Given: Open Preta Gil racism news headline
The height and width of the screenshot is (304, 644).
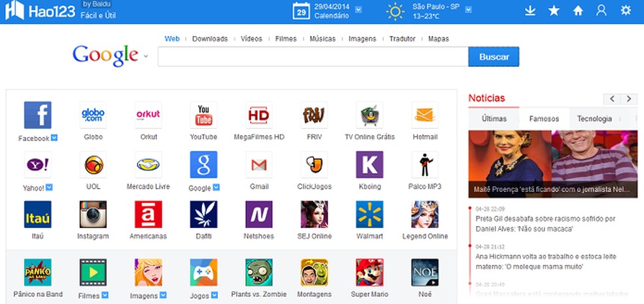Looking at the screenshot, I should coord(545,224).
